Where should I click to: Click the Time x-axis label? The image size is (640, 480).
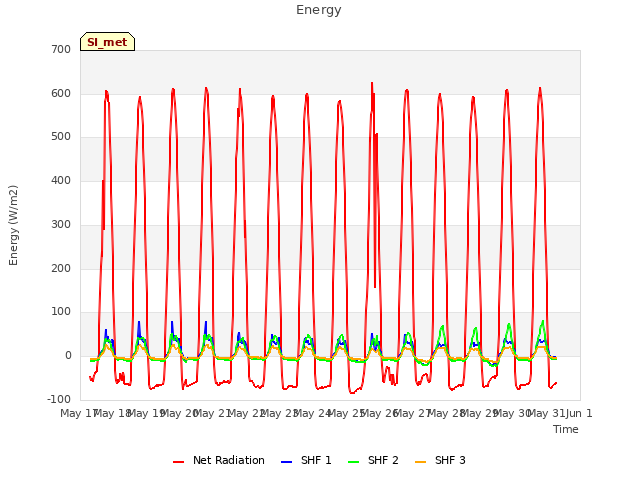(566, 429)
